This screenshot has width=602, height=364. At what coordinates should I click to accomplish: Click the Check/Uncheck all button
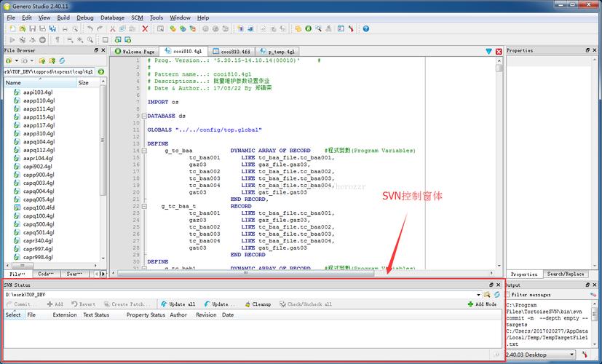(306, 304)
